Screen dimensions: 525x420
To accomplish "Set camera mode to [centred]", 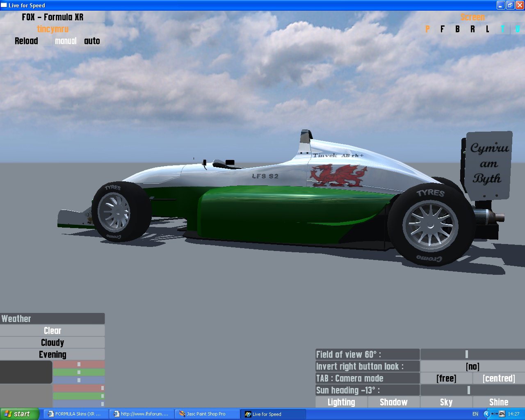I will pyautogui.click(x=499, y=378).
